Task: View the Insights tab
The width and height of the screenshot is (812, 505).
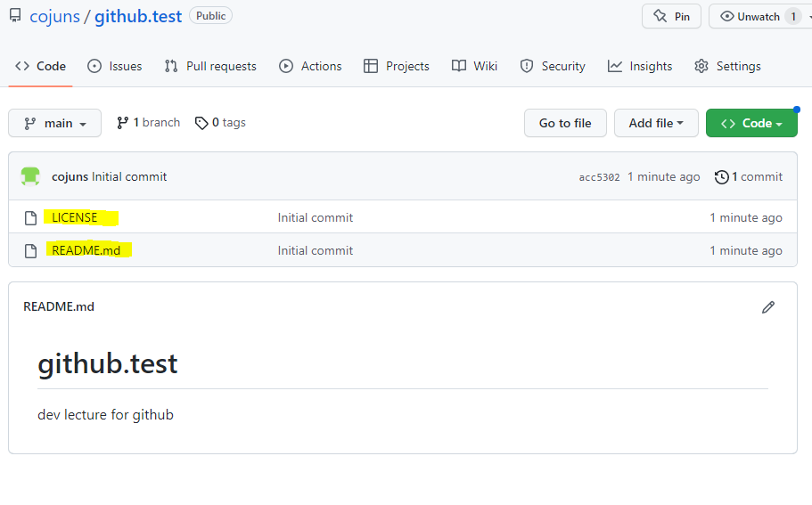Action: tap(640, 66)
